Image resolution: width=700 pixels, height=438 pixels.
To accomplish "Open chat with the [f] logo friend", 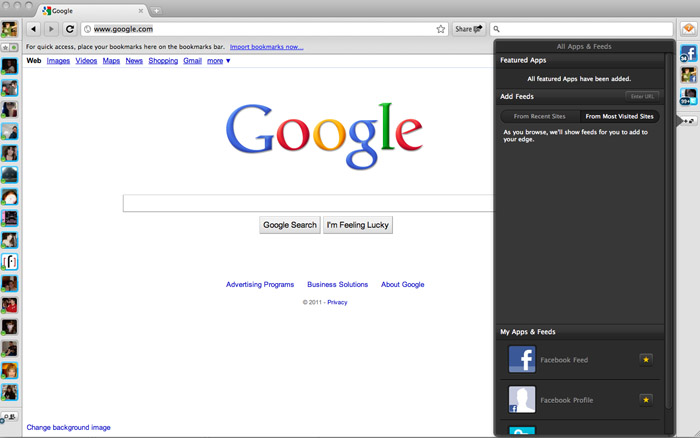I will pyautogui.click(x=10, y=262).
